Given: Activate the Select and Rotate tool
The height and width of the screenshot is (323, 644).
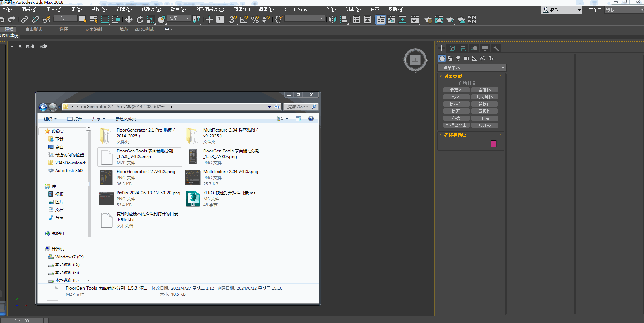Looking at the screenshot, I should coord(139,20).
